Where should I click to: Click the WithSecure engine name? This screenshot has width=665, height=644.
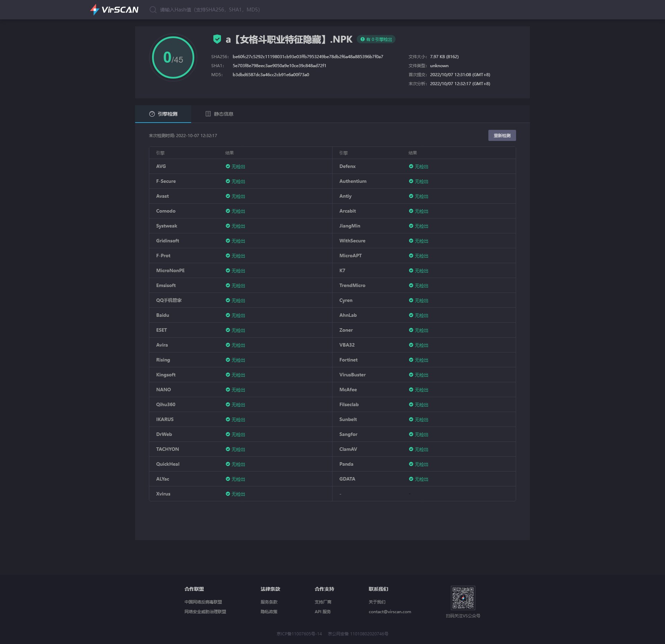pos(352,241)
